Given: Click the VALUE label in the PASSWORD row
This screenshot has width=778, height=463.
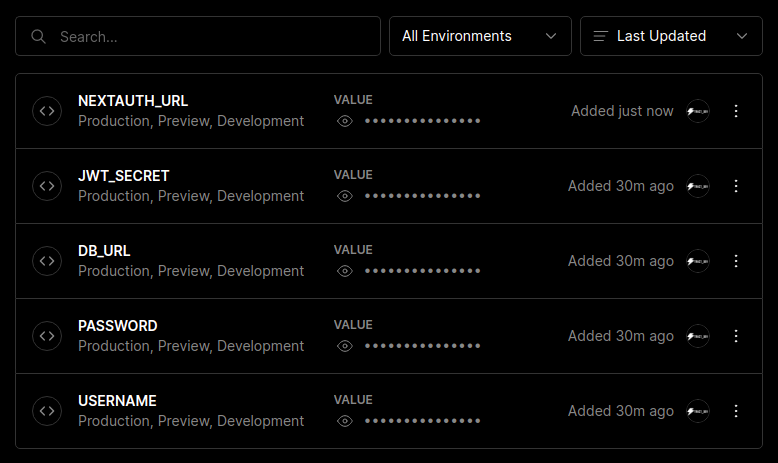Looking at the screenshot, I should 353,325.
